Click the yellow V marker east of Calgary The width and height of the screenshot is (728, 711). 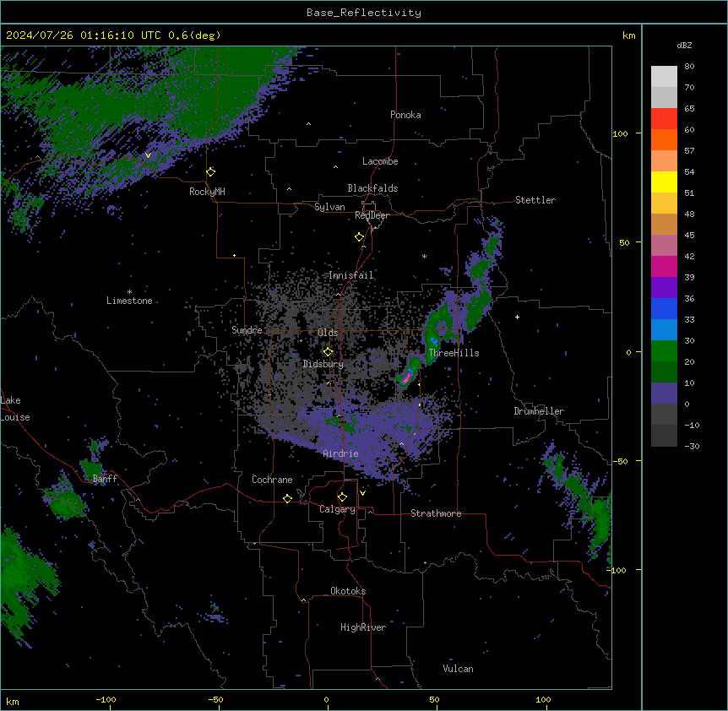coord(362,493)
